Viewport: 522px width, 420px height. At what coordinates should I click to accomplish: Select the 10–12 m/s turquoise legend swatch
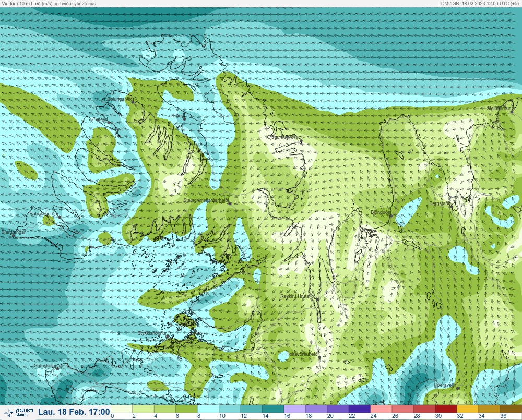click(x=230, y=409)
